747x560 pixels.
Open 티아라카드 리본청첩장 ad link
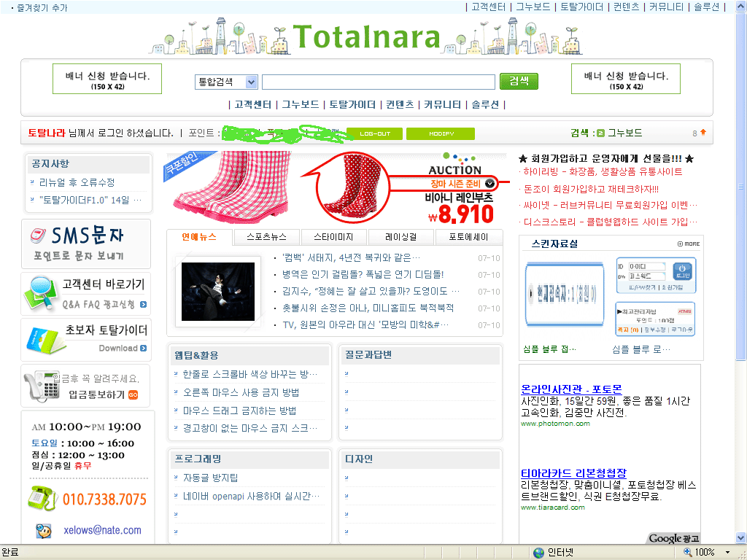[573, 472]
